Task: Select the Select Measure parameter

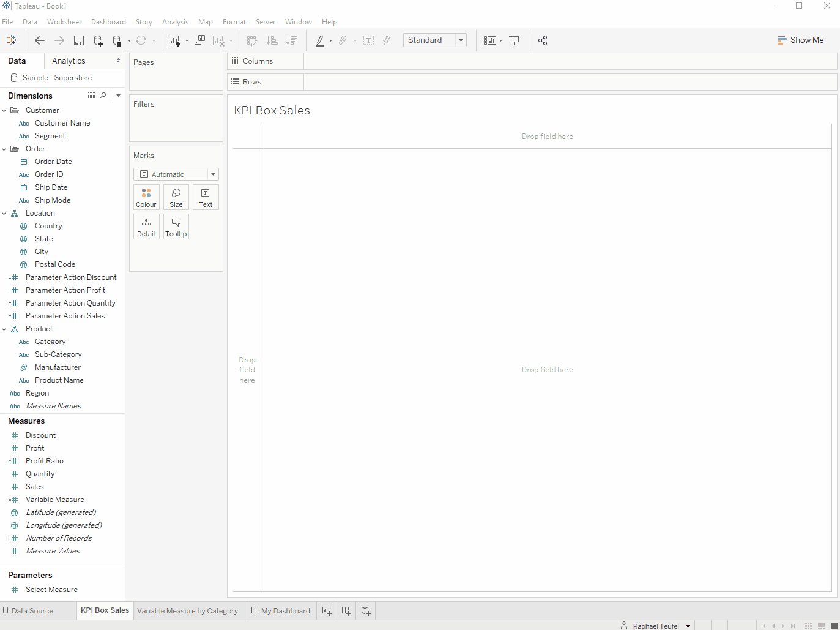Action: click(51, 590)
